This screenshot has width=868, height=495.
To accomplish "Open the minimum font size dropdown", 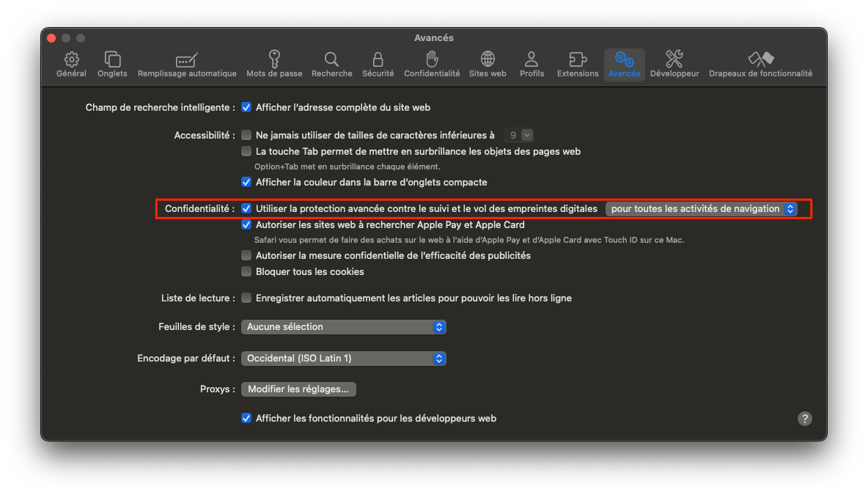I will coord(519,135).
